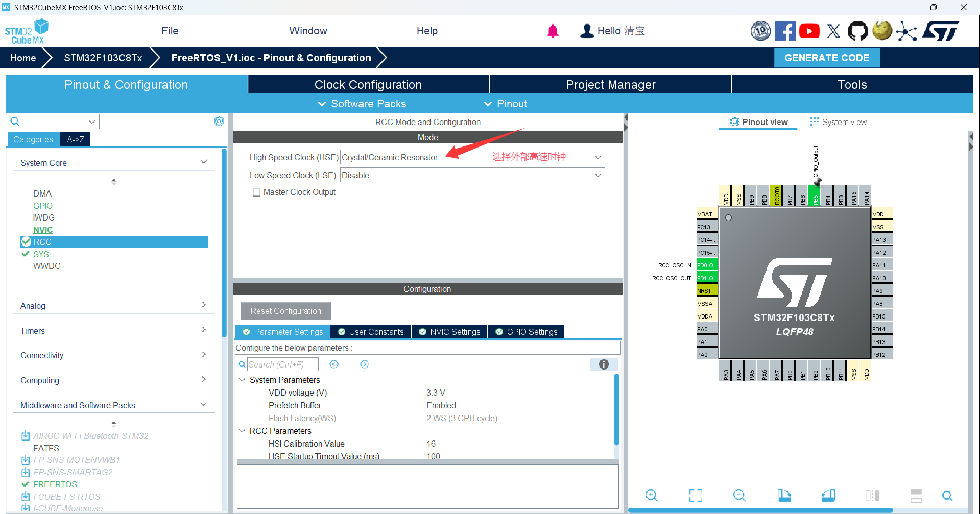Open the ST logo website link
Image resolution: width=980 pixels, height=514 pixels.
941,31
